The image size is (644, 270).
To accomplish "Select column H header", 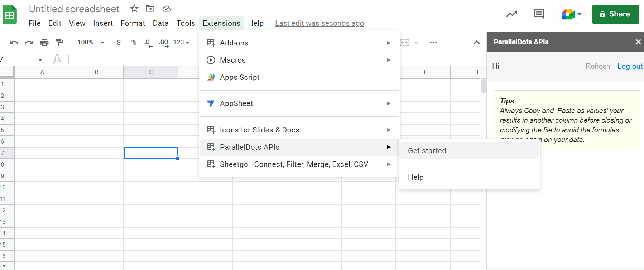I will pyautogui.click(x=423, y=72).
